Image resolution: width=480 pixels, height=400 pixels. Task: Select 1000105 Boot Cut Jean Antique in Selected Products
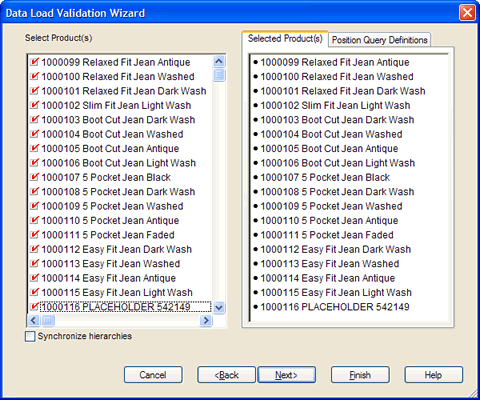[326, 148]
